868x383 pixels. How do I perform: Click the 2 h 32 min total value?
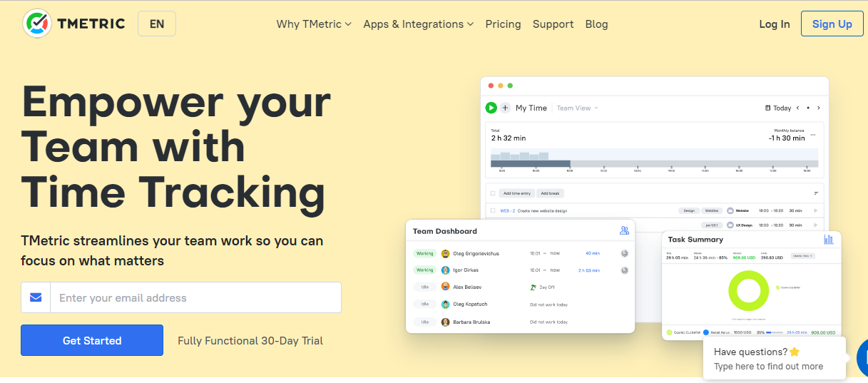pos(509,138)
